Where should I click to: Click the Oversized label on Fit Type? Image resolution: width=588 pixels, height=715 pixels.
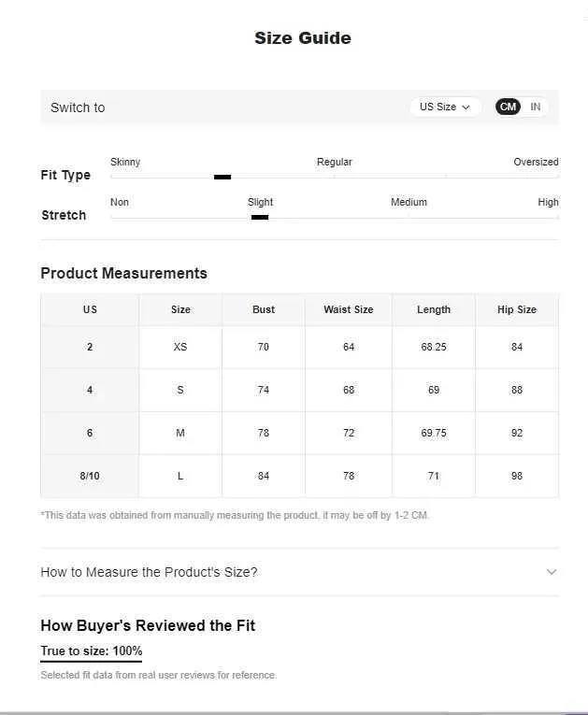point(536,162)
